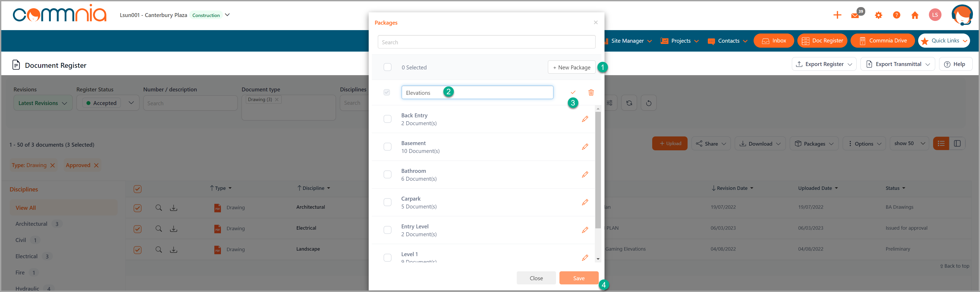Open settings via the gear icon
Screen dimensions: 980x292
pos(878,15)
